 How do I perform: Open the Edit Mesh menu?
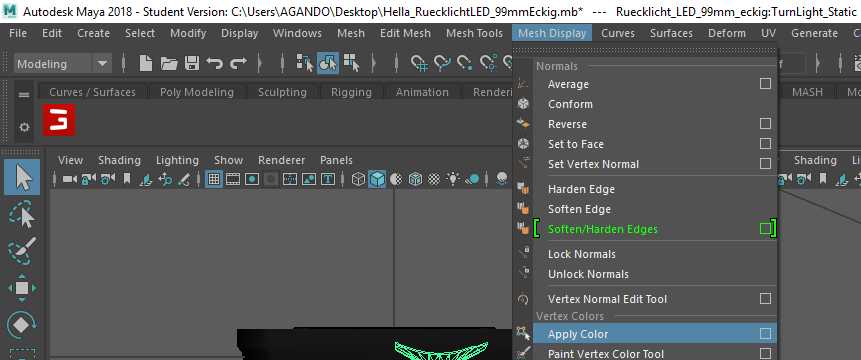point(405,33)
